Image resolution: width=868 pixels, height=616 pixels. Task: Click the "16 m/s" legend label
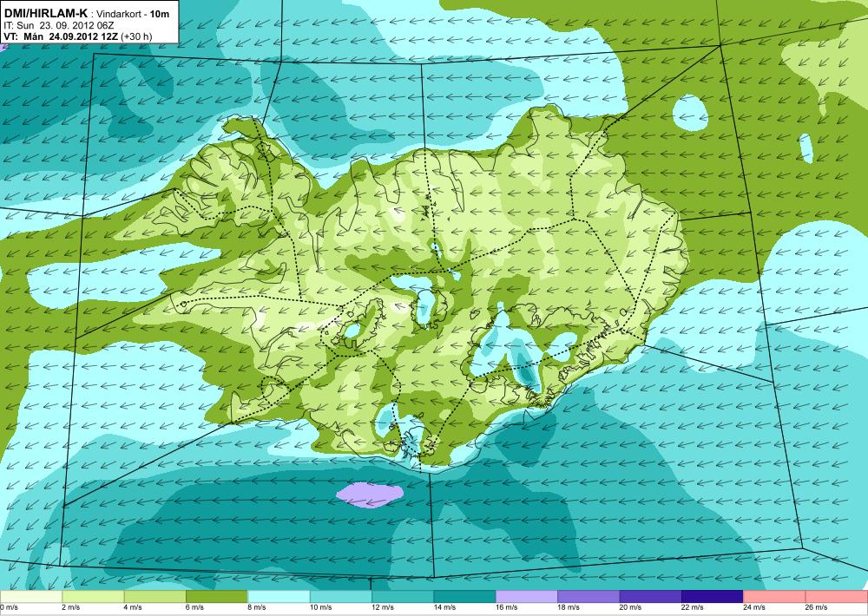[507, 607]
